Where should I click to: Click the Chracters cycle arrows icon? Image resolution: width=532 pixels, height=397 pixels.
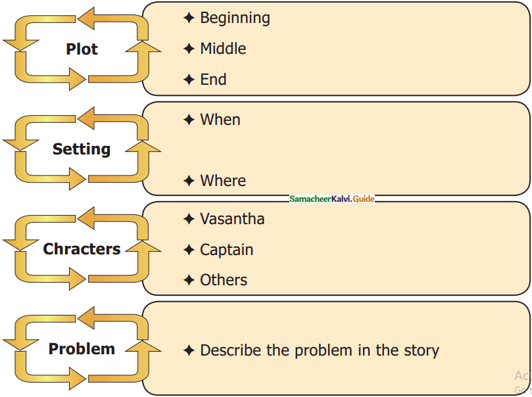click(x=82, y=249)
